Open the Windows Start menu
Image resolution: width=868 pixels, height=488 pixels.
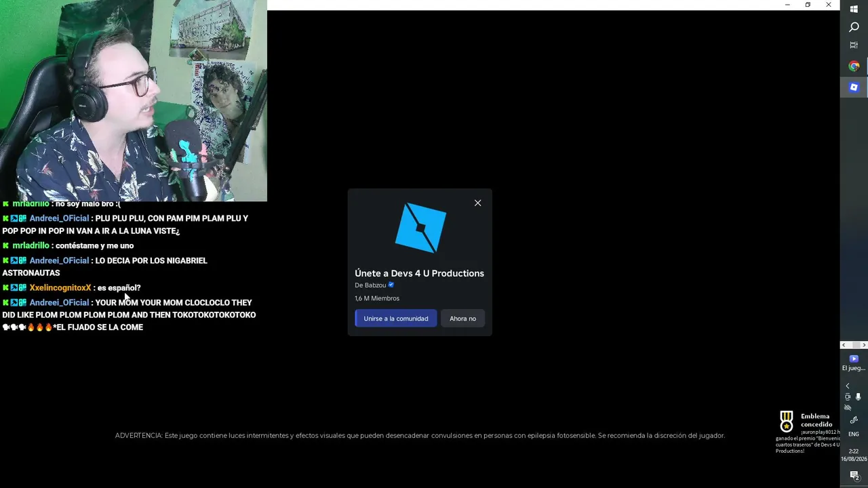(x=854, y=9)
